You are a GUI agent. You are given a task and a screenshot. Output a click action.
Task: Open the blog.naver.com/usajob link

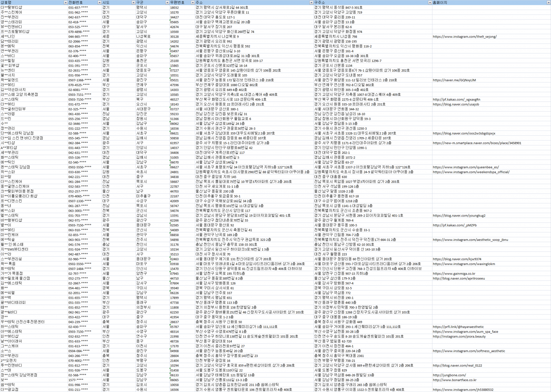click(x=456, y=104)
